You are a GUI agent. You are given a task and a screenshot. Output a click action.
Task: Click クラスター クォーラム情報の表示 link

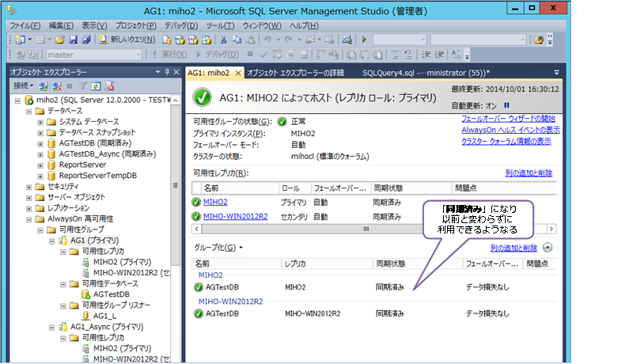tap(506, 141)
